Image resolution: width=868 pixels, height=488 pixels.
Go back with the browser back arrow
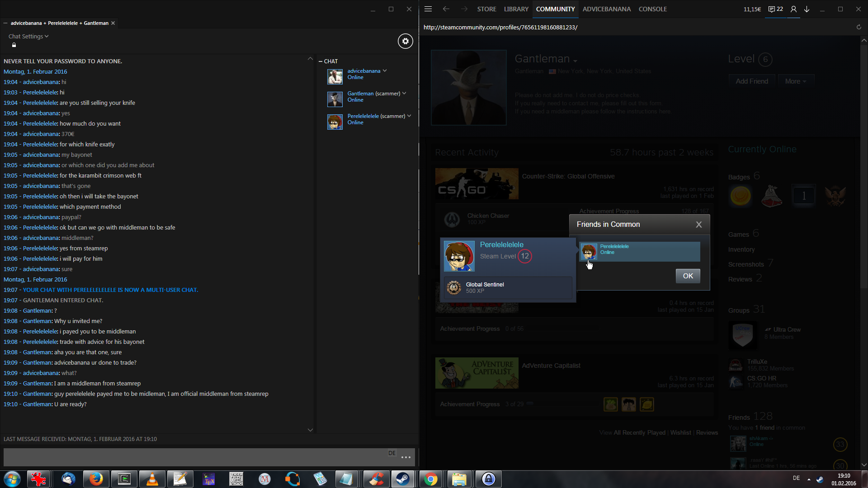coord(446,9)
